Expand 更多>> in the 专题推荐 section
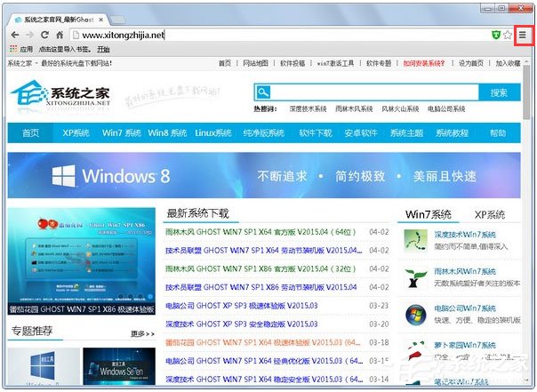 coord(142,333)
